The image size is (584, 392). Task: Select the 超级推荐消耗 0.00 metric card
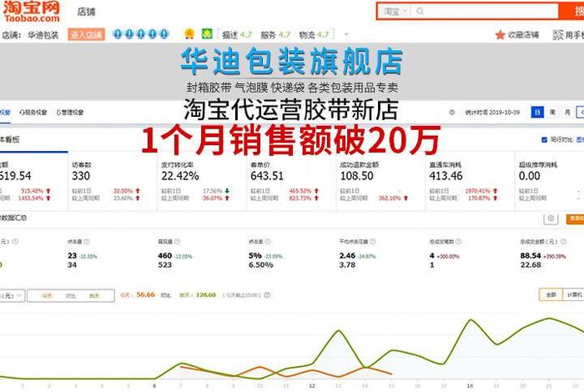pyautogui.click(x=550, y=181)
